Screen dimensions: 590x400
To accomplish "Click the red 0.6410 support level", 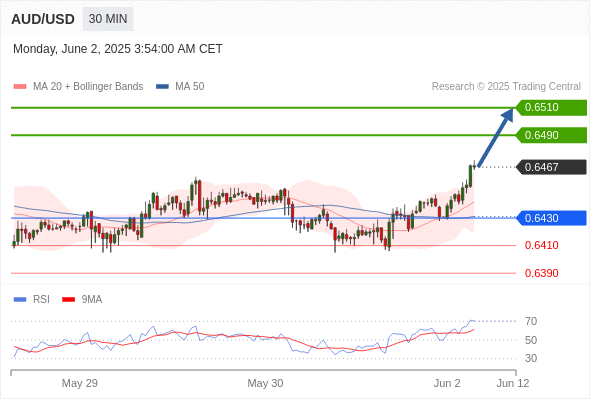I will (x=541, y=245).
